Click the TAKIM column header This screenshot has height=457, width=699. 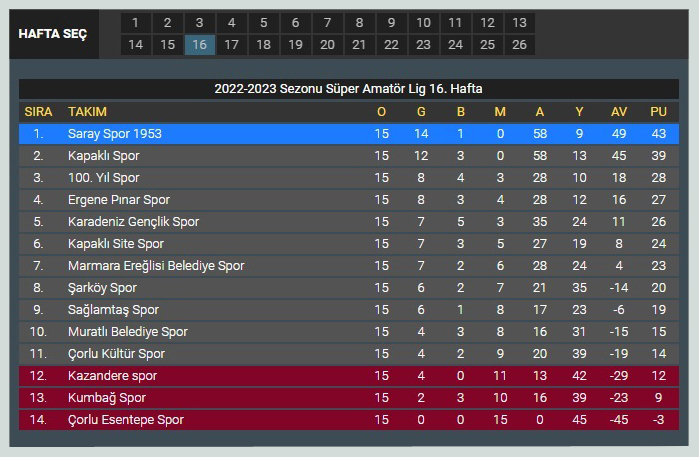[87, 112]
